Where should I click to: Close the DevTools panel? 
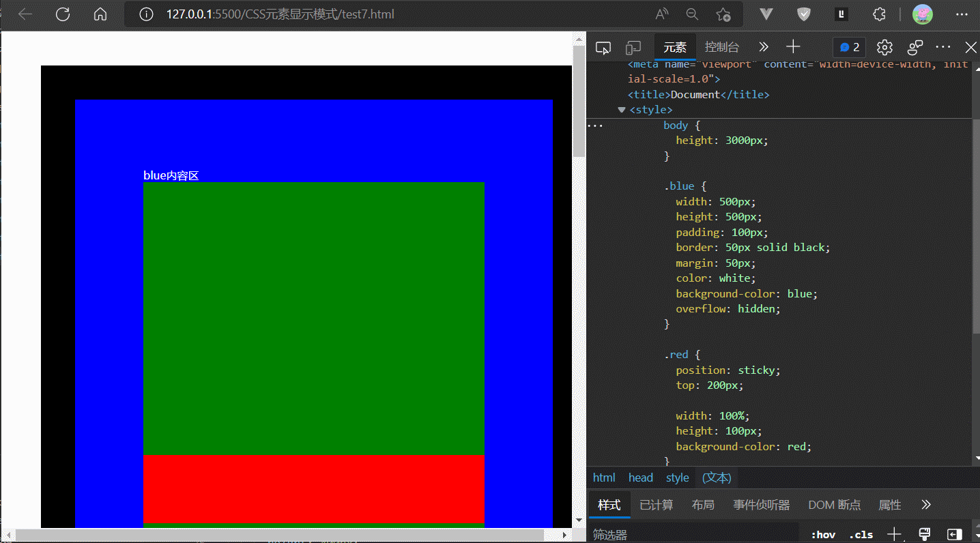pyautogui.click(x=970, y=47)
